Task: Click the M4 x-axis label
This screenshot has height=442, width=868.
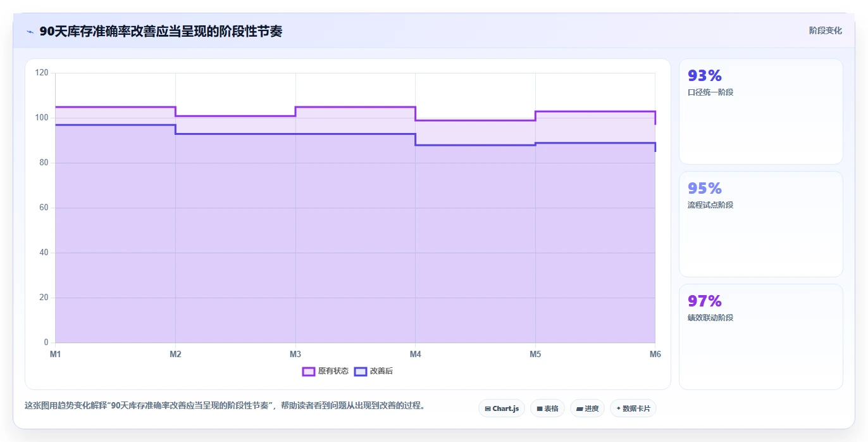Action: pyautogui.click(x=415, y=354)
